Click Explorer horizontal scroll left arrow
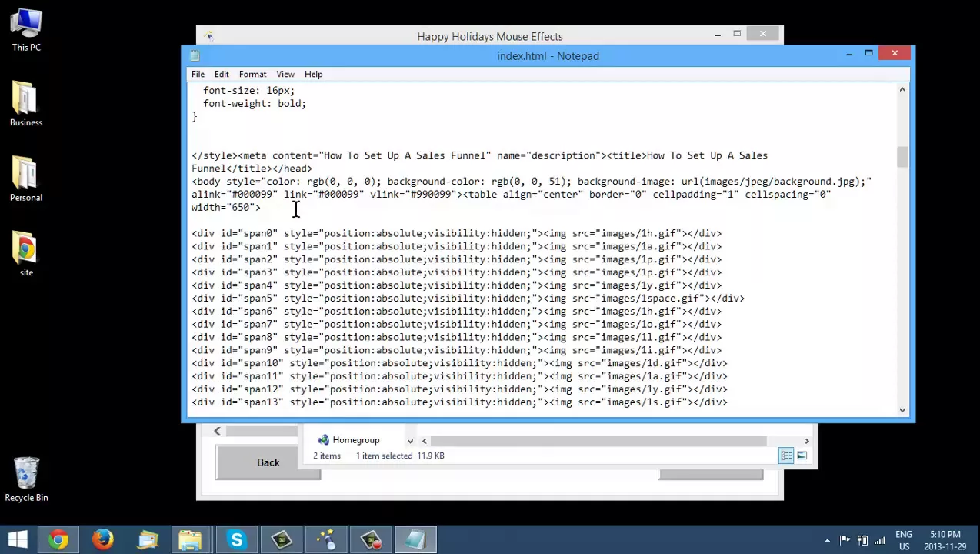980x554 pixels. coord(424,441)
